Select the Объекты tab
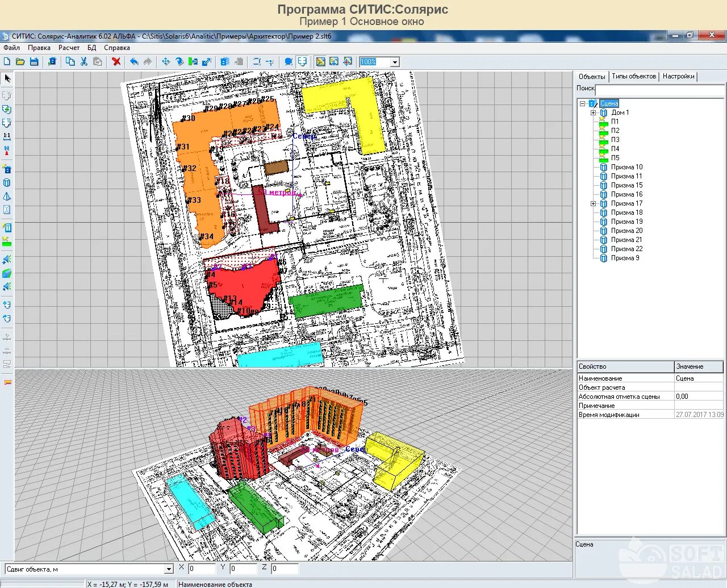This screenshot has width=727, height=588. point(592,76)
